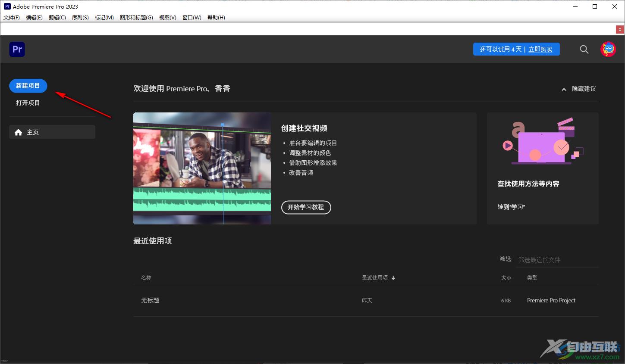Open the 剪辑(C) menu
Screen dimensions: 625x364
click(x=57, y=18)
